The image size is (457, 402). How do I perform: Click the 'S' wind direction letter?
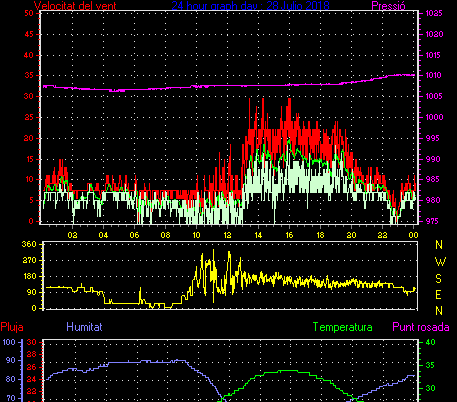pos(439,278)
